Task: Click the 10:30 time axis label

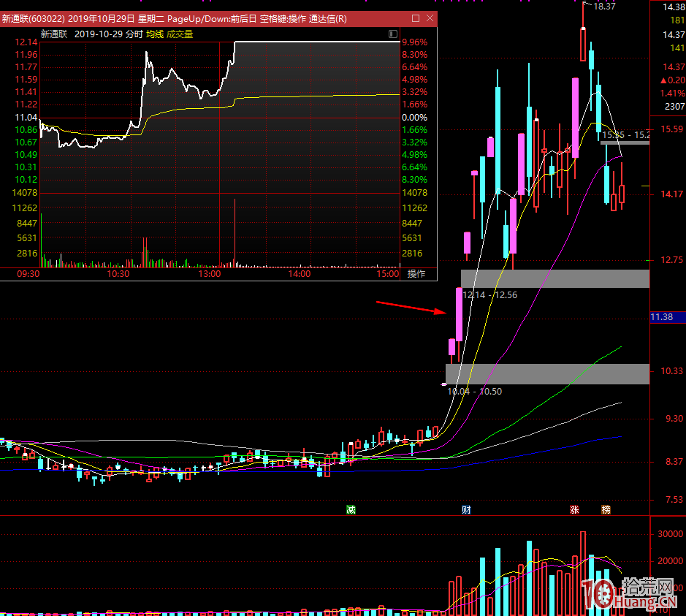Action: pyautogui.click(x=118, y=274)
